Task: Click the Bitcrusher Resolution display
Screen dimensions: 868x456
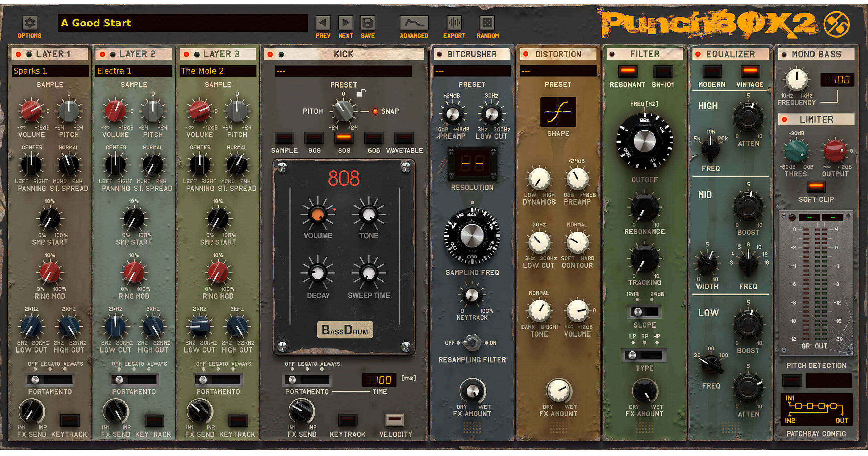Action: 472,164
